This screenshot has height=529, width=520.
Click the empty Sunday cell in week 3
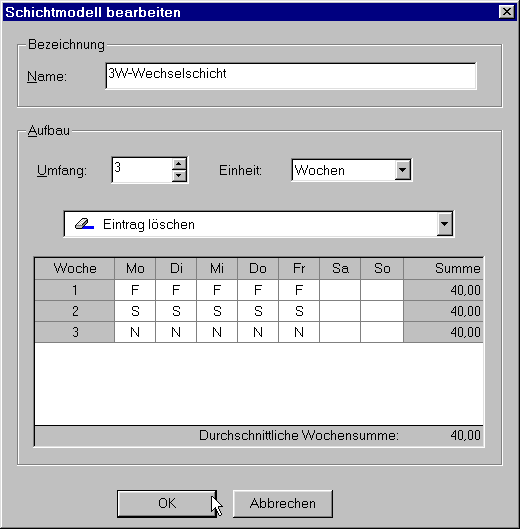[382, 332]
